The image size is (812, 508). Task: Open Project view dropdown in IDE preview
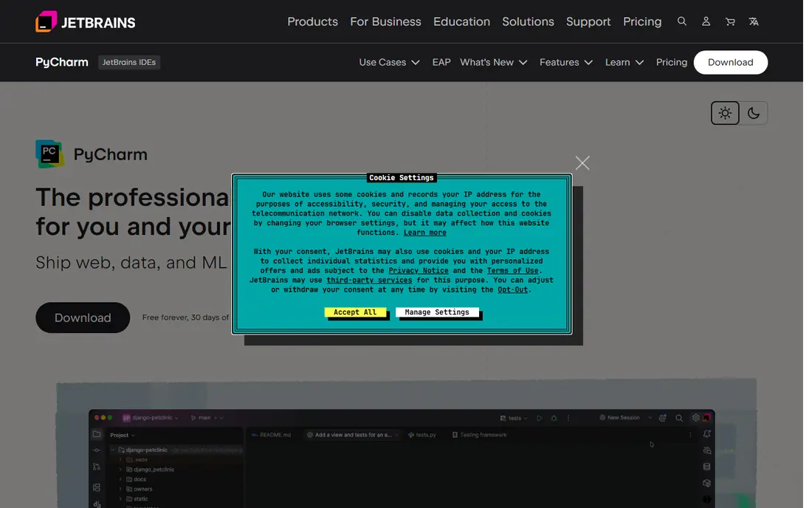(123, 435)
